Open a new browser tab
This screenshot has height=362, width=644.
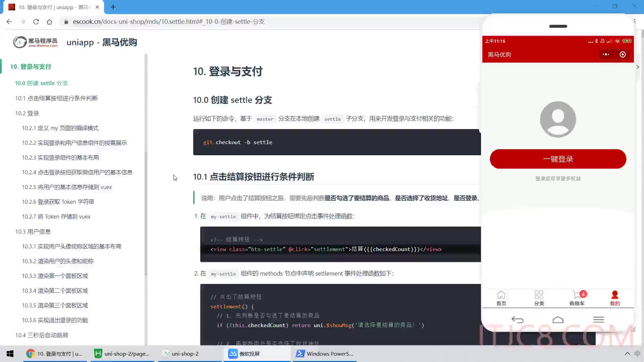pos(113,7)
